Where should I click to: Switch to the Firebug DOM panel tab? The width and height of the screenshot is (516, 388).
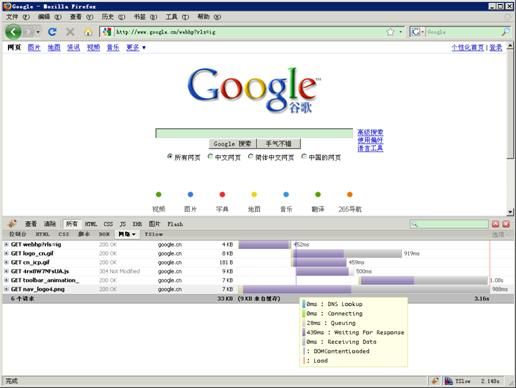pyautogui.click(x=104, y=234)
